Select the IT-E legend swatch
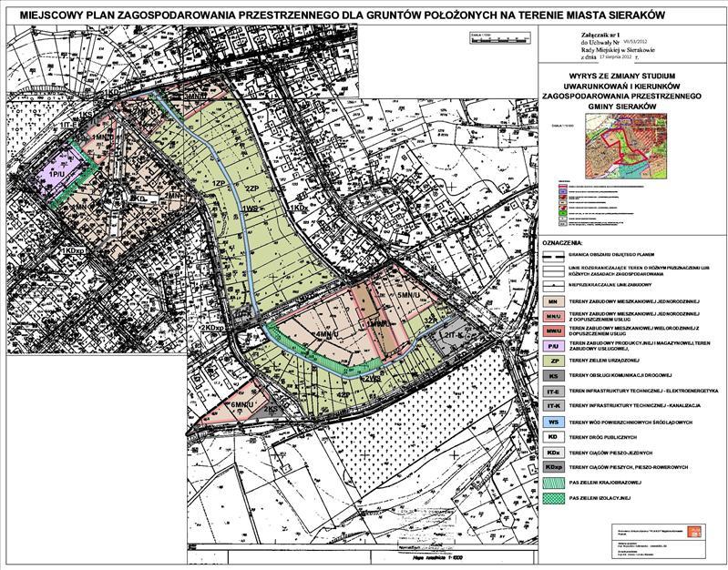Screen dimensions: 728x570 click(x=553, y=392)
